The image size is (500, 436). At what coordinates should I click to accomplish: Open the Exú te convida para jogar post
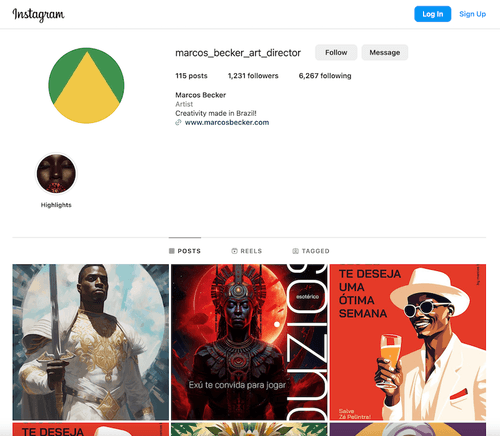point(249,342)
